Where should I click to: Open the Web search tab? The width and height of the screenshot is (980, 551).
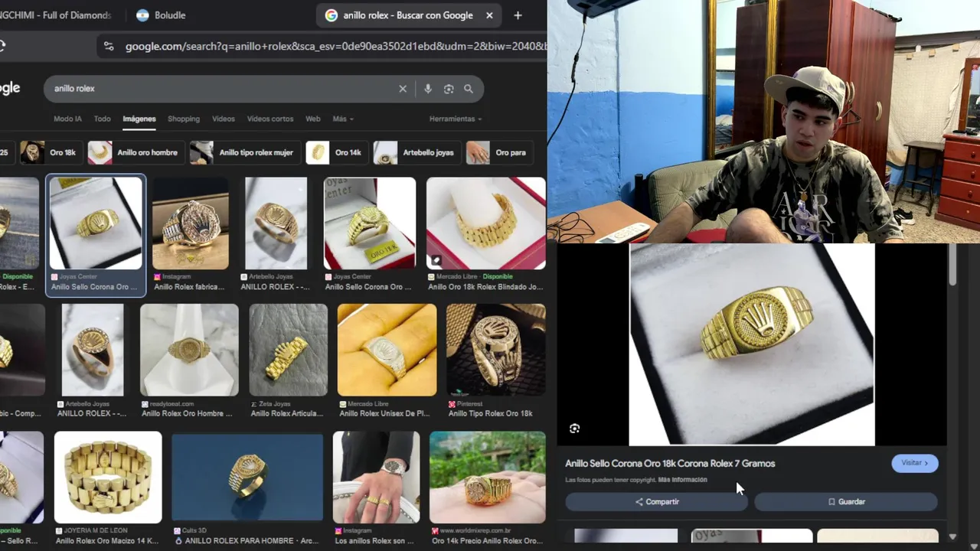(313, 119)
